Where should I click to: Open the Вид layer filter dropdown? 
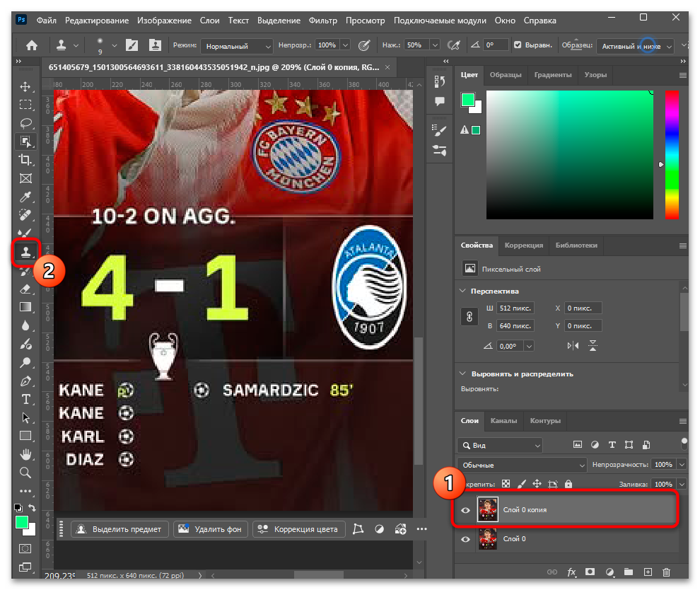(x=500, y=445)
